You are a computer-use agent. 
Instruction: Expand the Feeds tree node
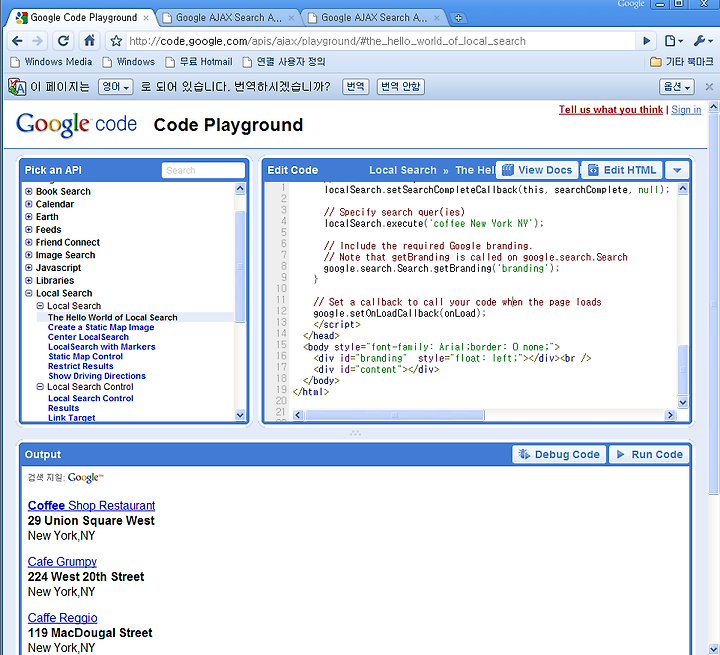pos(29,229)
